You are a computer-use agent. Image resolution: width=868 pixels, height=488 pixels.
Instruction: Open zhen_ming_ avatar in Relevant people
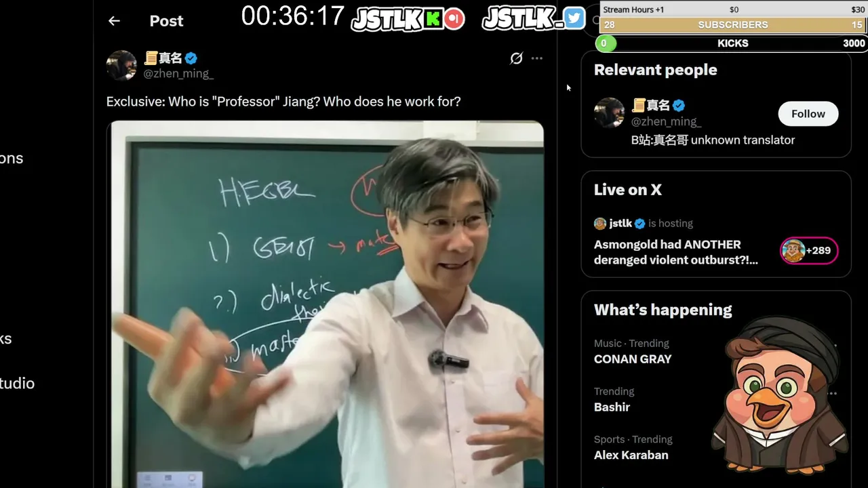[609, 113]
